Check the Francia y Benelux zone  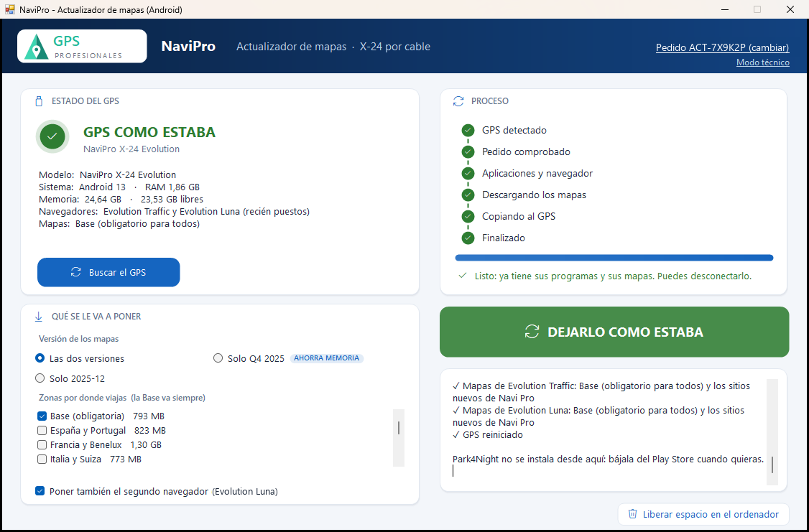42,445
